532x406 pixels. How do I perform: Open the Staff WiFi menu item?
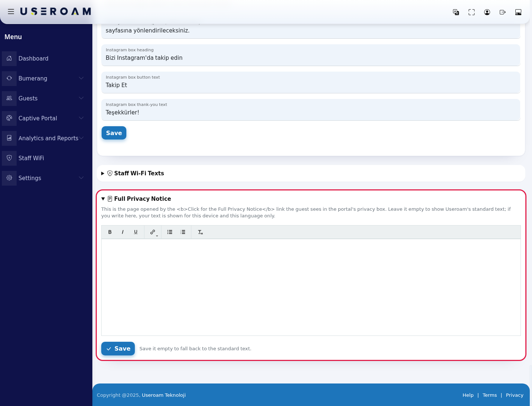pyautogui.click(x=31, y=158)
